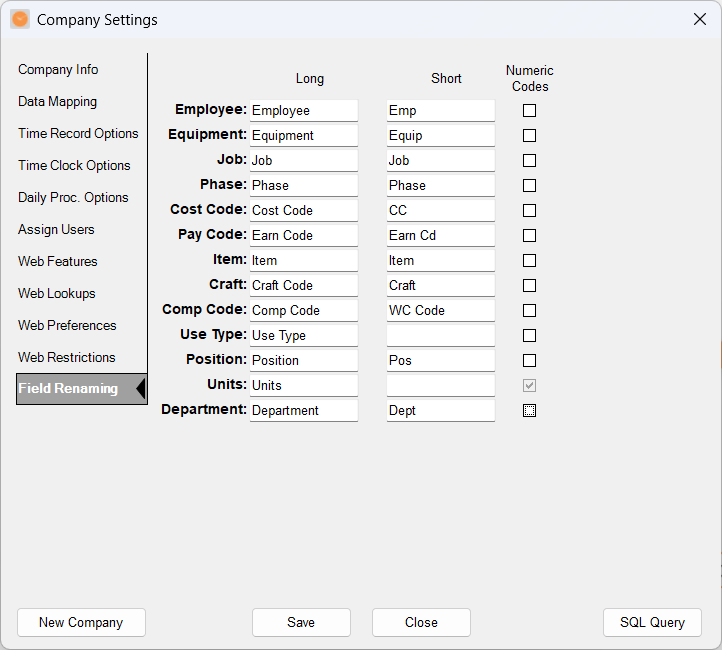The image size is (722, 650).
Task: Focus the Phase long name field
Action: (304, 186)
